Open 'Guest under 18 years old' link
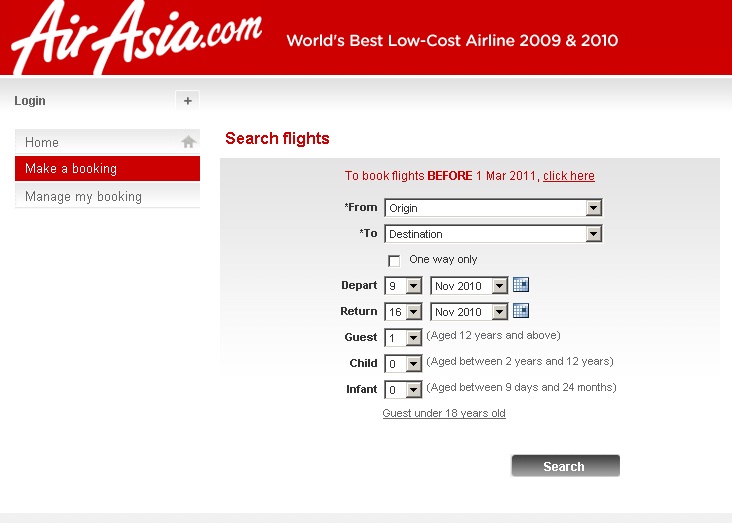732x523 pixels. [x=444, y=413]
